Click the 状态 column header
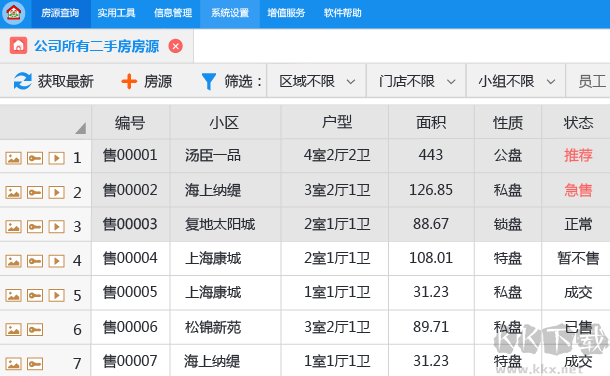The height and width of the screenshot is (376, 610). tap(576, 122)
